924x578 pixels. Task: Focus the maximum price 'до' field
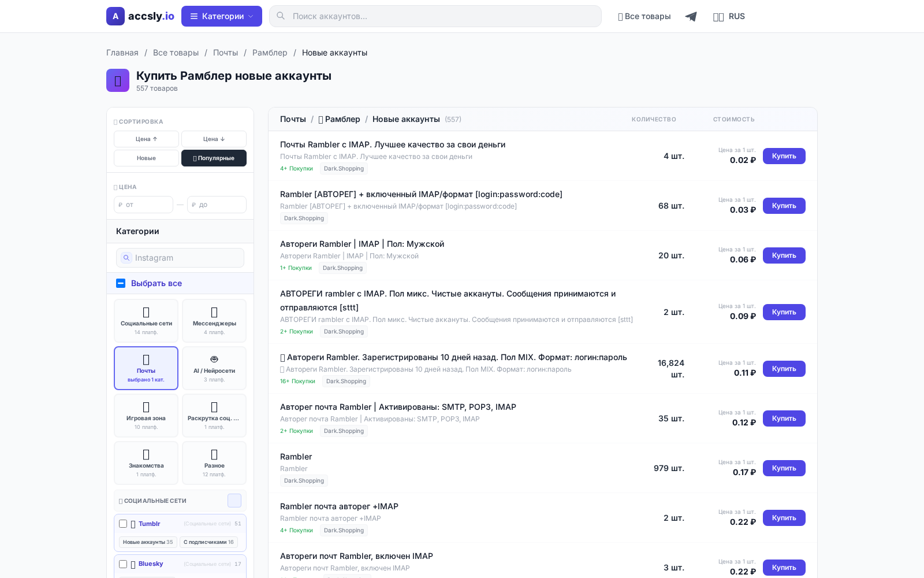[x=217, y=205]
